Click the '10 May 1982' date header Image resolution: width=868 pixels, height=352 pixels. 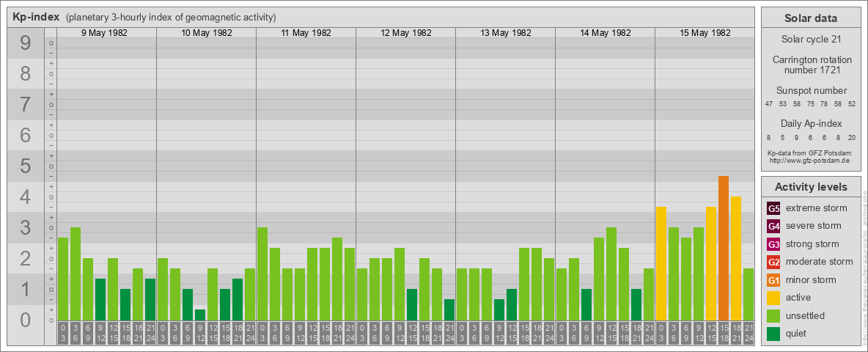[x=207, y=33]
